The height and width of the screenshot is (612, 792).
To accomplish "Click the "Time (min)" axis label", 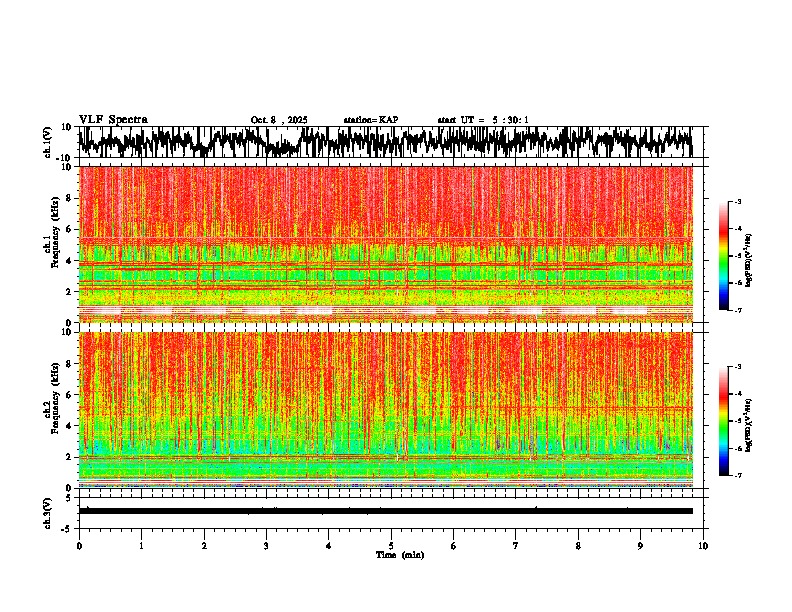I will 400,555.
